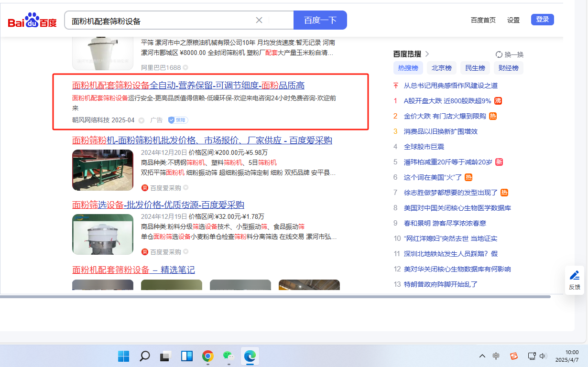588x367 pixels.
Task: Click the Sogou input method tray icon
Action: click(x=514, y=356)
